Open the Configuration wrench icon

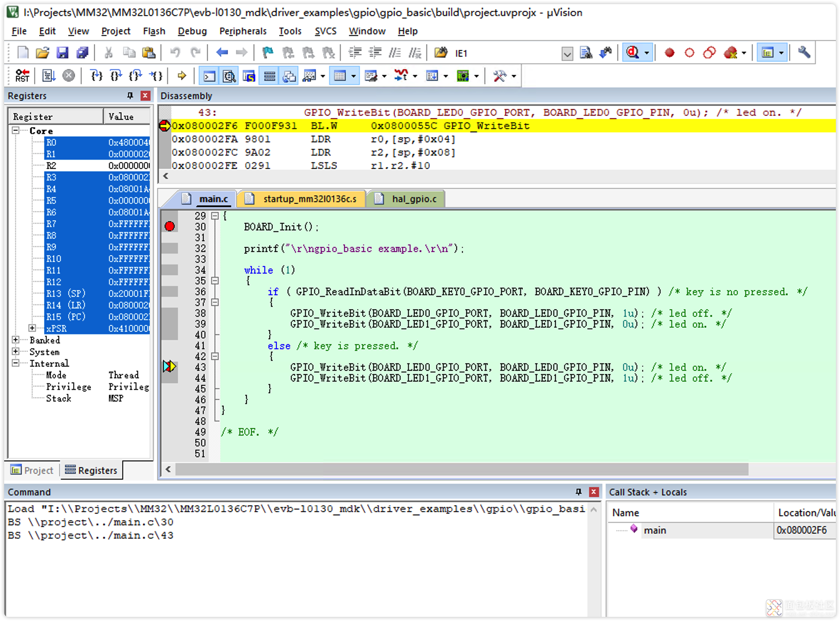(804, 53)
